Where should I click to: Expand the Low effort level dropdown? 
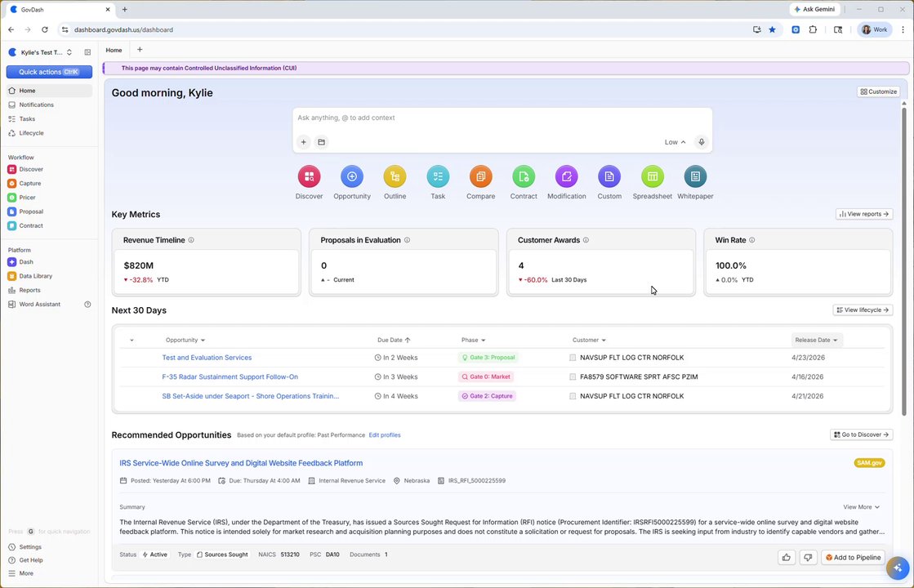point(675,142)
